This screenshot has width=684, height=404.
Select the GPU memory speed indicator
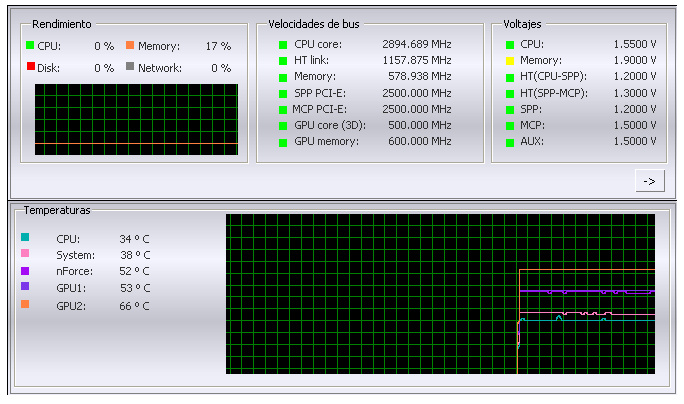click(x=283, y=142)
